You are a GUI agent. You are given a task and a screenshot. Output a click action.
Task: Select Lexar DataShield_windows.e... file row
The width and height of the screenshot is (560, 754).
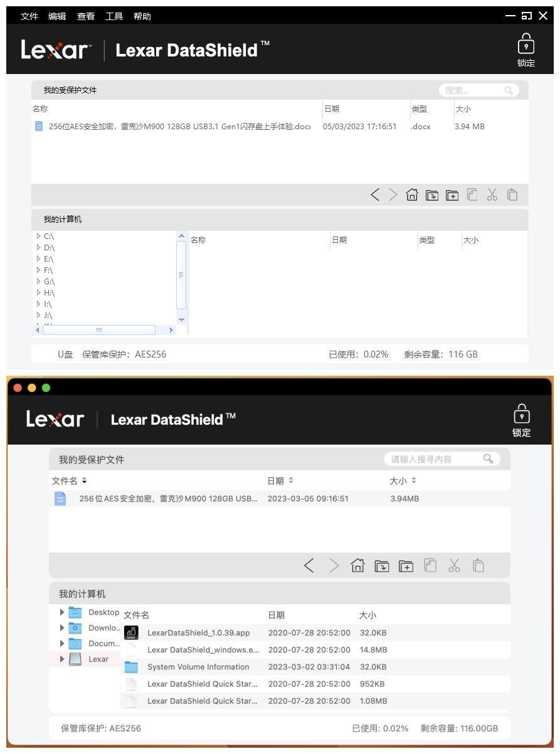315,650
